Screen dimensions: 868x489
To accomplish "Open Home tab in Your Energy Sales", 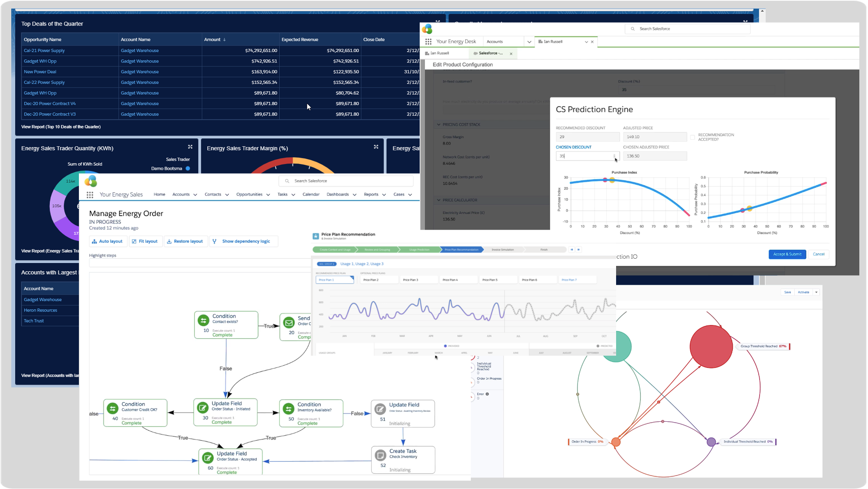I will (159, 194).
